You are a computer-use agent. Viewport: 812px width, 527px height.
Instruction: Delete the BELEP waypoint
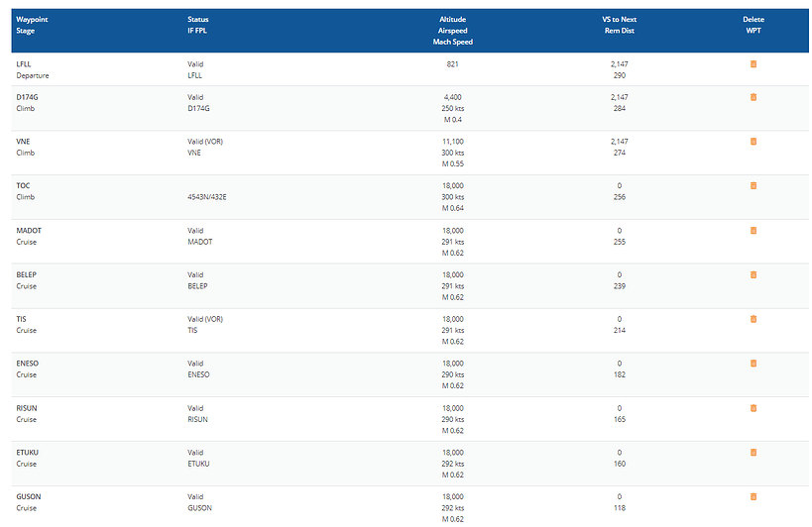(x=754, y=274)
